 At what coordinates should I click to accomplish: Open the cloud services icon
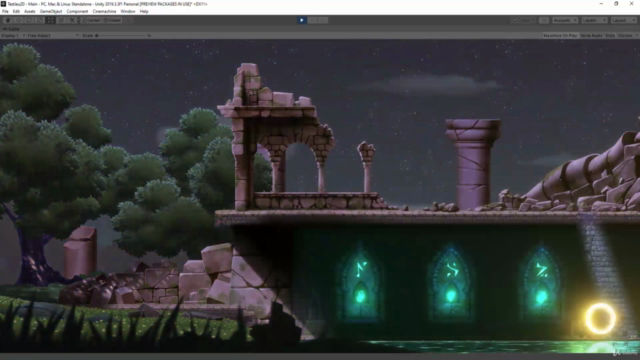point(544,20)
